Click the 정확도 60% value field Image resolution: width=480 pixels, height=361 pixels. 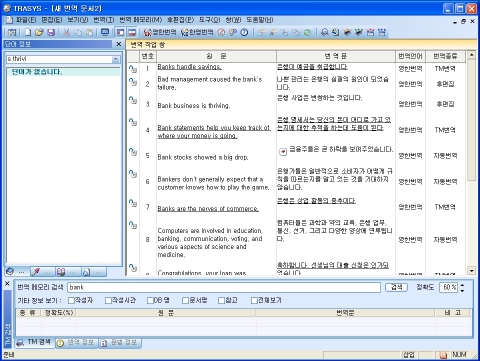pos(449,287)
